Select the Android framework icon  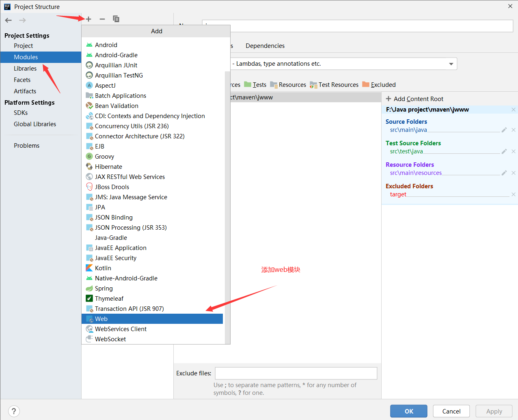[89, 45]
